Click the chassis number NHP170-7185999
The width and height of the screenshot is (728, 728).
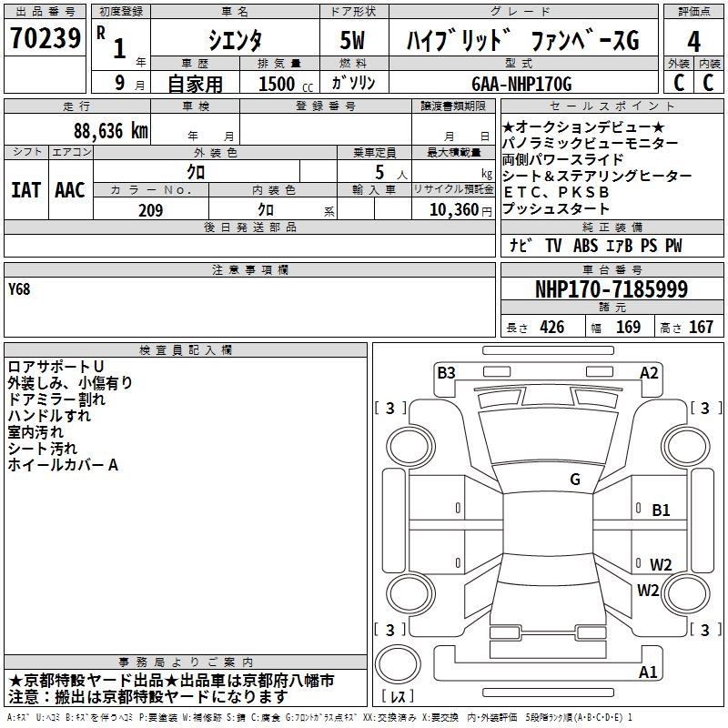coord(612,288)
